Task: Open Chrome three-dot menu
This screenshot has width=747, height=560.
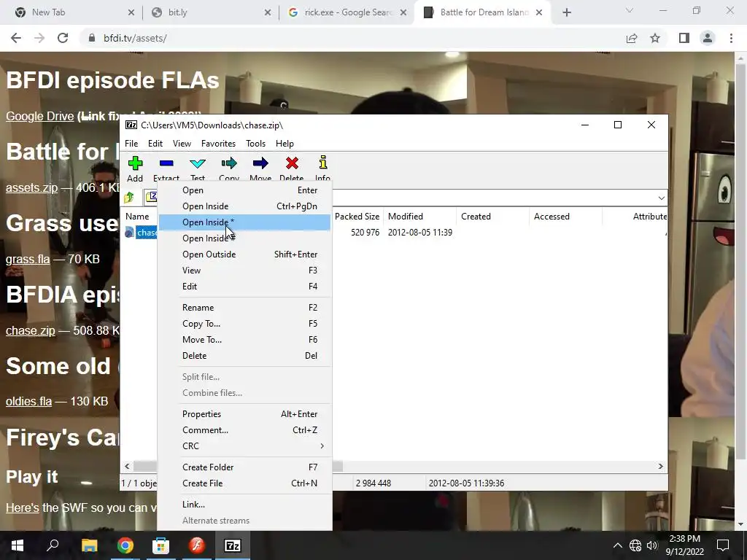Action: click(x=731, y=38)
